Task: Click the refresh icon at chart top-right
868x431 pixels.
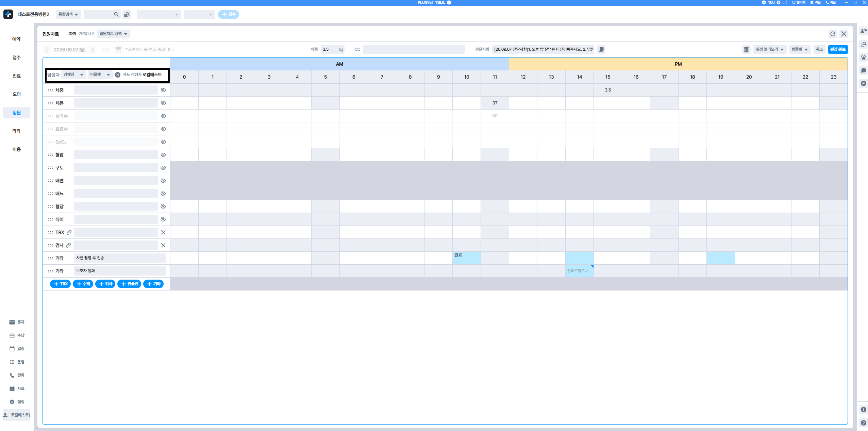Action: click(x=833, y=34)
